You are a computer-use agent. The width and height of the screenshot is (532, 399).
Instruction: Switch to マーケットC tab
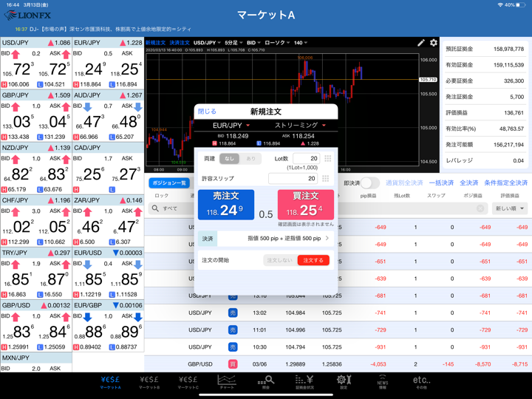click(188, 381)
